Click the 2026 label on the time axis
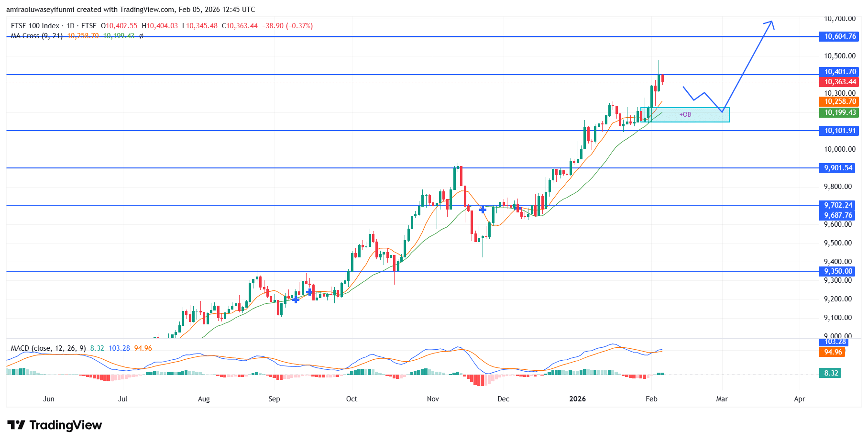 point(577,399)
